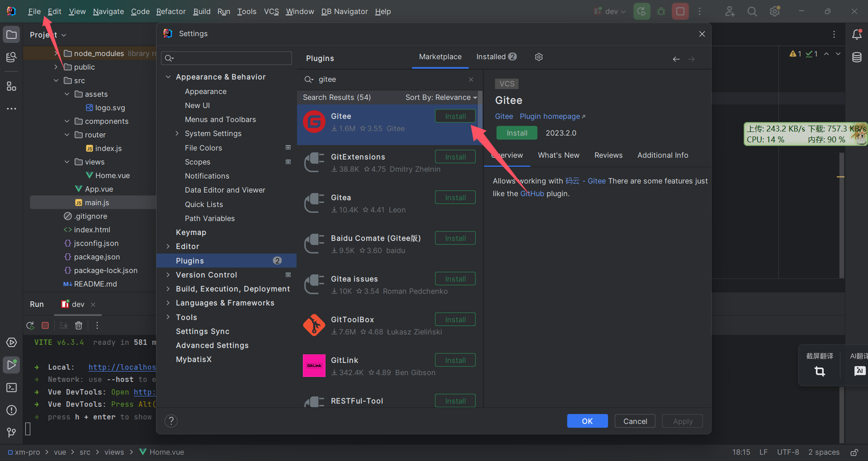
Task: Install the Gitea plugin
Action: click(x=455, y=198)
